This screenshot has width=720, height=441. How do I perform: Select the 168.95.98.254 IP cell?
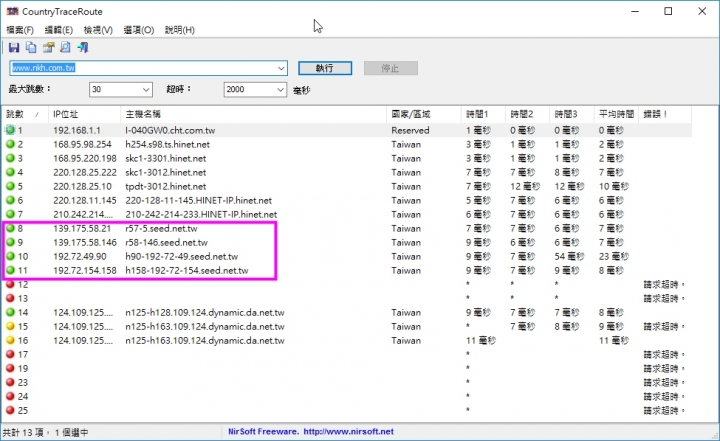(x=82, y=144)
